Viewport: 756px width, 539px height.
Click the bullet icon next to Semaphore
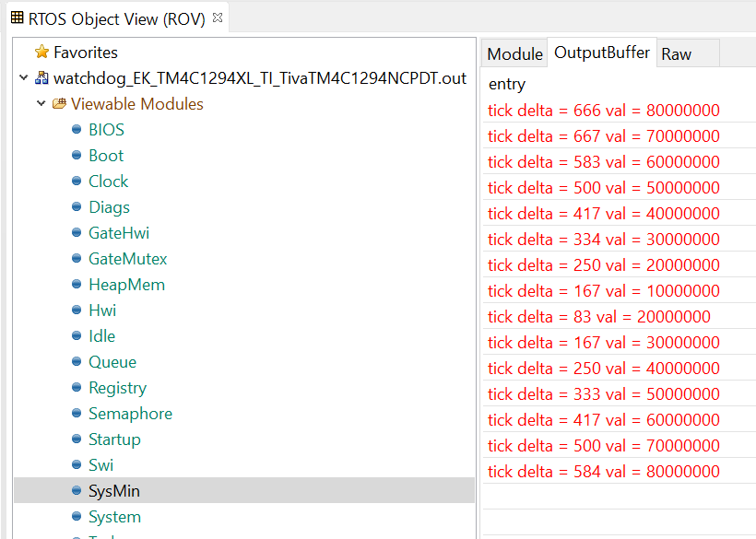[x=77, y=414]
